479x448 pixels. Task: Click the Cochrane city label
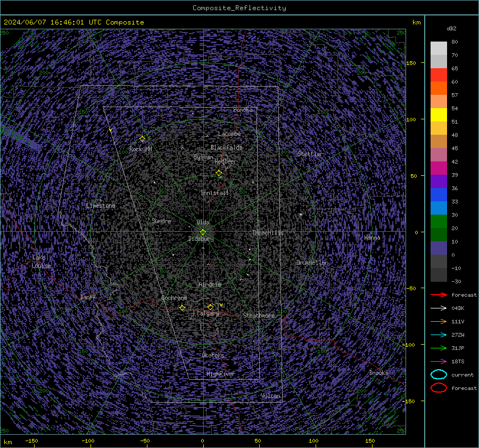(174, 298)
